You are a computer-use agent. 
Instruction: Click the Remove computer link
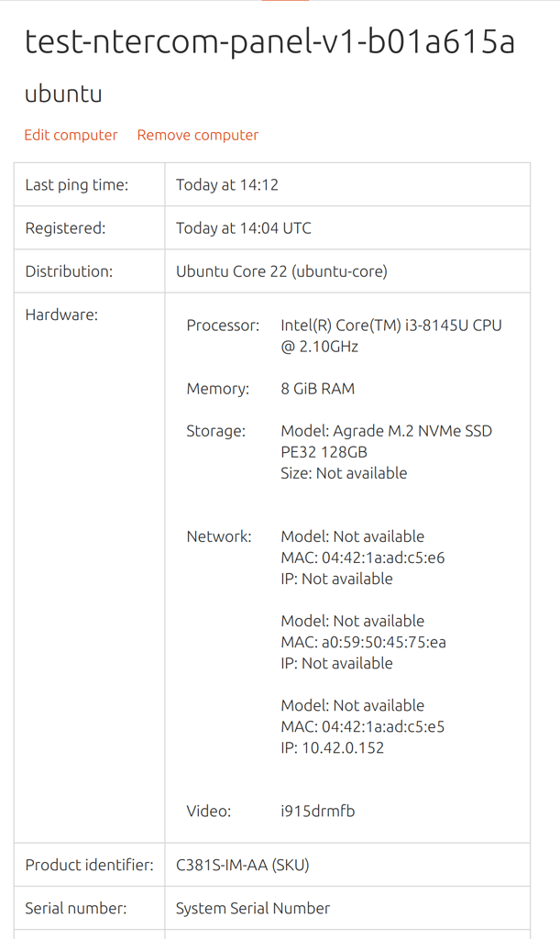[x=198, y=135]
